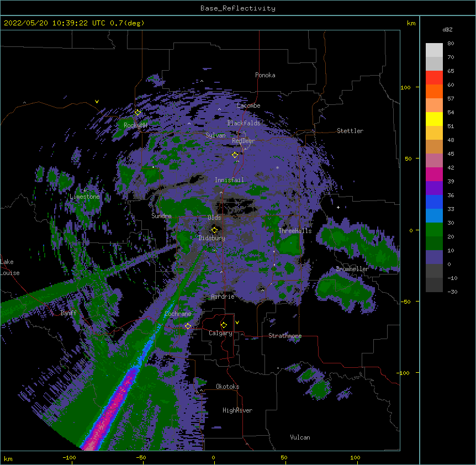Click the Calgary city label
476x465 pixels.
tap(220, 333)
